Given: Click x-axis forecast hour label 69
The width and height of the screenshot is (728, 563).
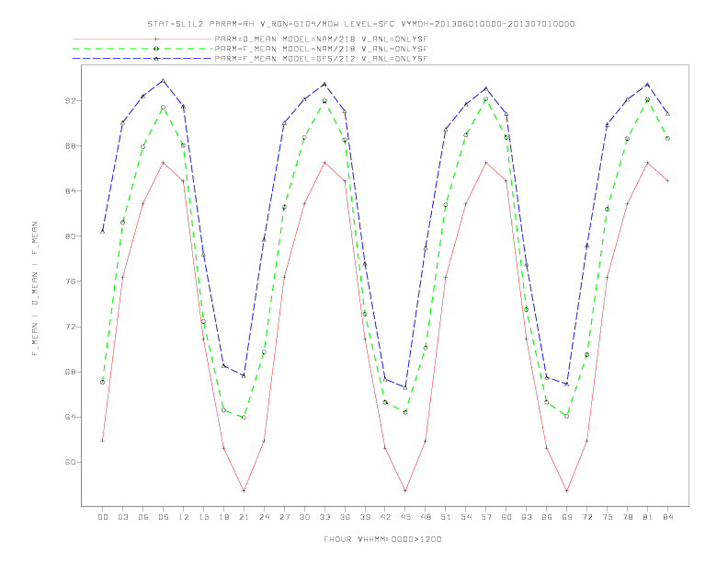Looking at the screenshot, I should (567, 517).
